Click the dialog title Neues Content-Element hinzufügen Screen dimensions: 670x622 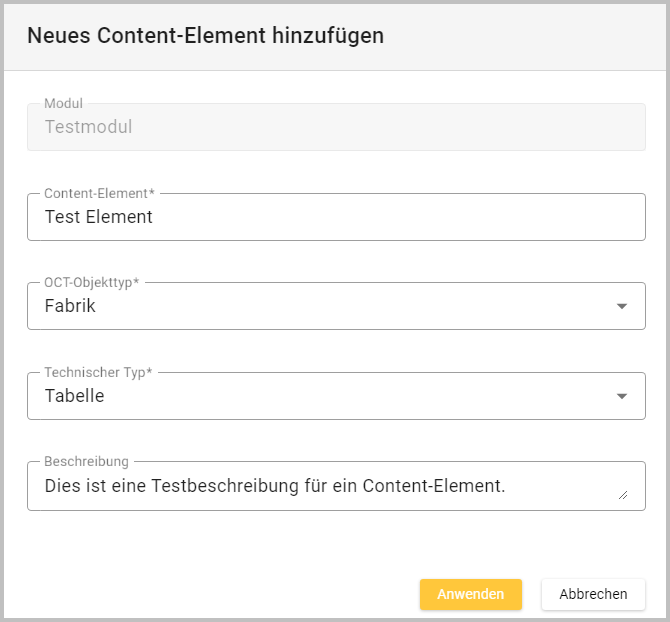[205, 36]
